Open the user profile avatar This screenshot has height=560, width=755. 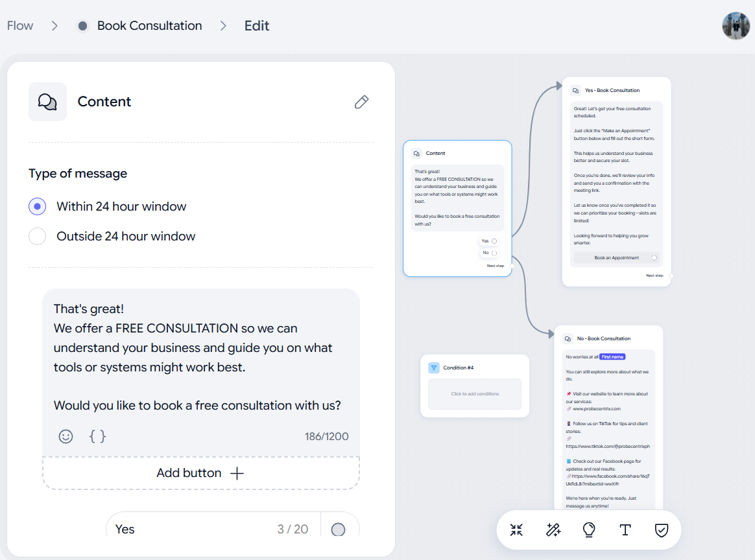[736, 25]
